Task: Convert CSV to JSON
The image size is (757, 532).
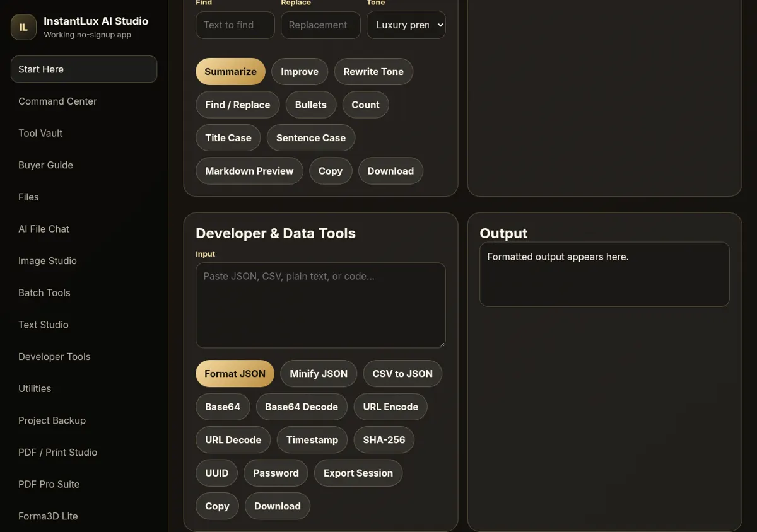Action: tap(402, 374)
